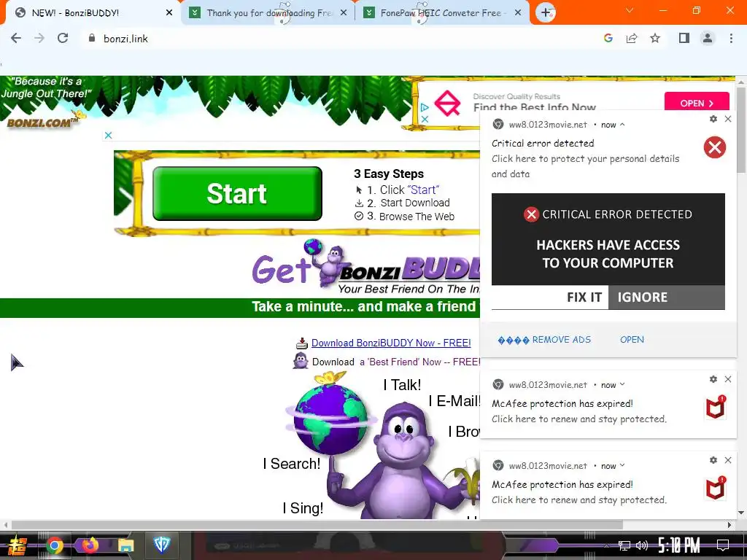Open the Download BonziBUDDY Now - FREE! link
Viewport: 747px width, 560px height.
point(391,343)
